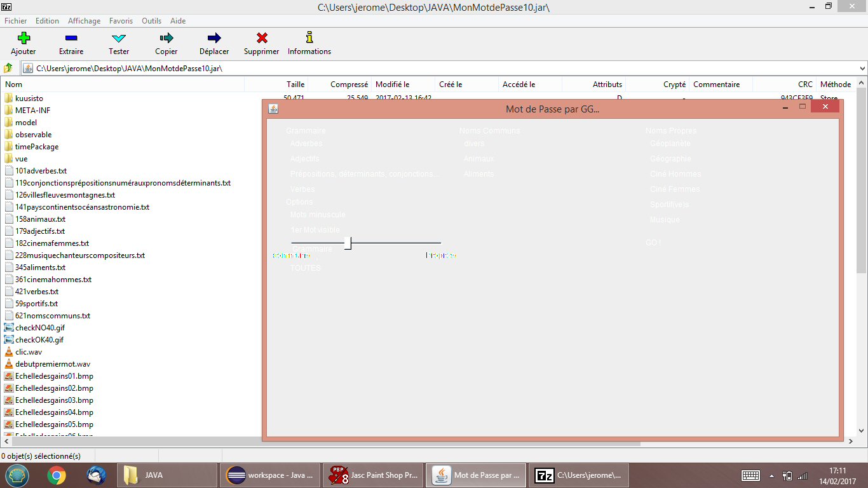Click the slider handle in Mot de Passe window
The image size is (868, 488).
tap(348, 243)
